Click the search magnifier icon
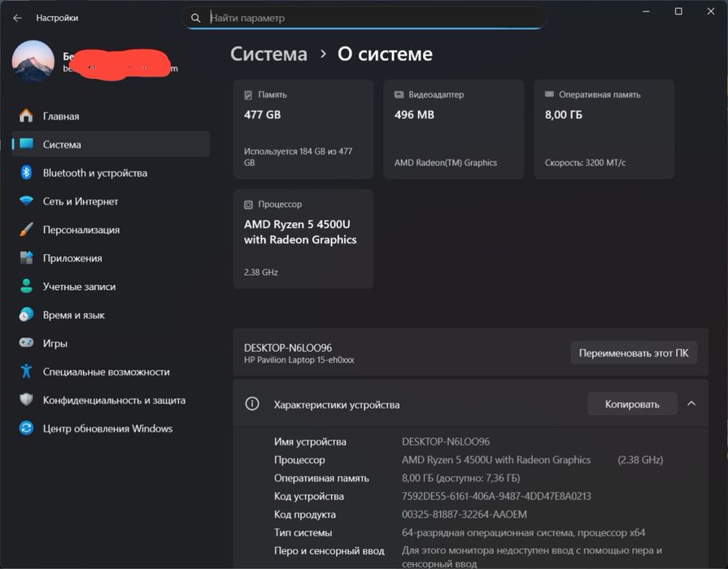Image resolution: width=728 pixels, height=569 pixels. (x=196, y=18)
